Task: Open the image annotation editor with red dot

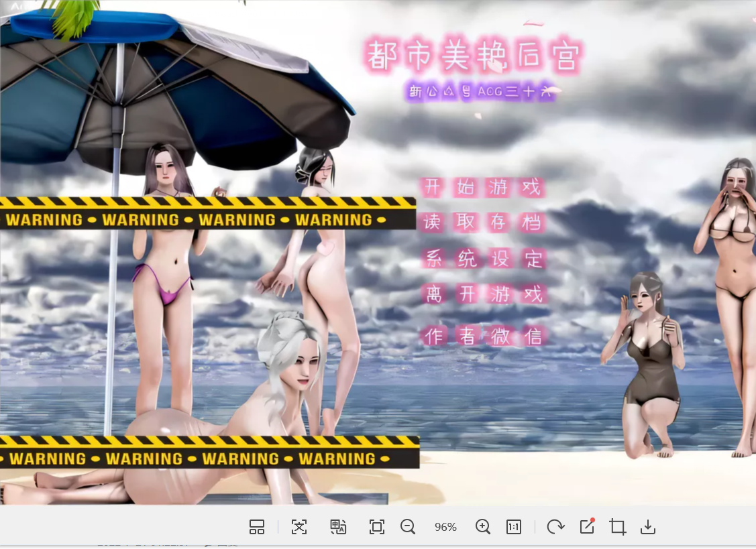Action: pyautogui.click(x=587, y=527)
